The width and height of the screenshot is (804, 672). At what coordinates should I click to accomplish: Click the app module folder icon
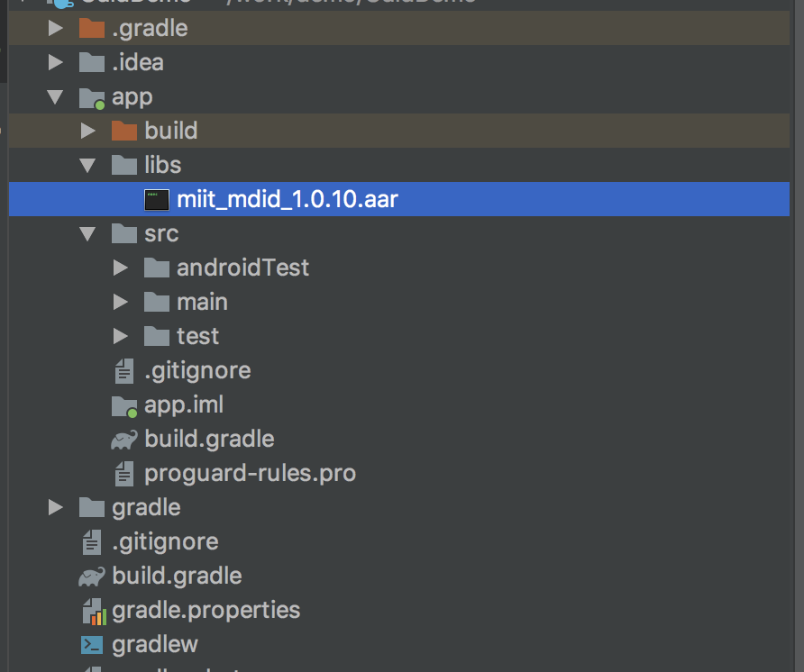pyautogui.click(x=91, y=97)
